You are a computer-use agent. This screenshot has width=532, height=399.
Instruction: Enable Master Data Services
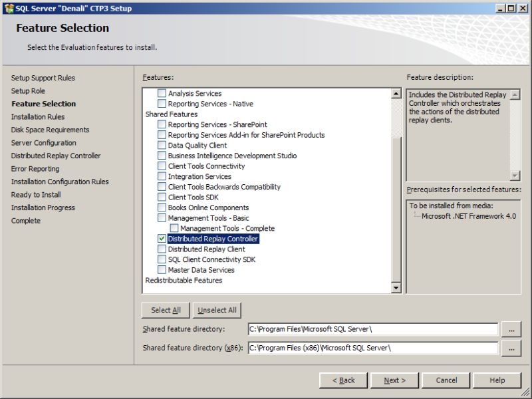point(162,270)
